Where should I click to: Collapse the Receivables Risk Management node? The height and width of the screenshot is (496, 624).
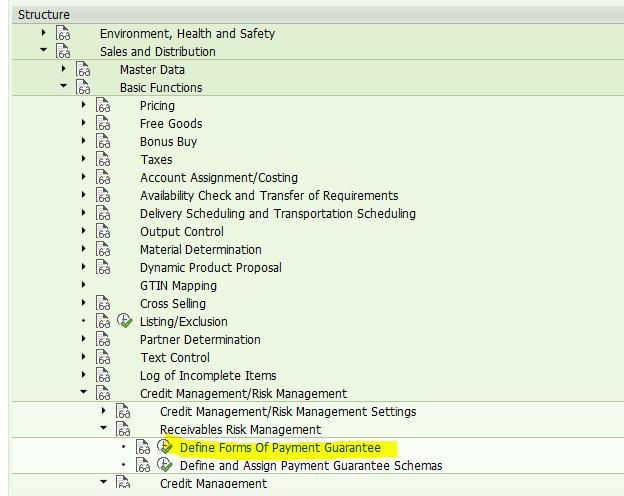[103, 428]
